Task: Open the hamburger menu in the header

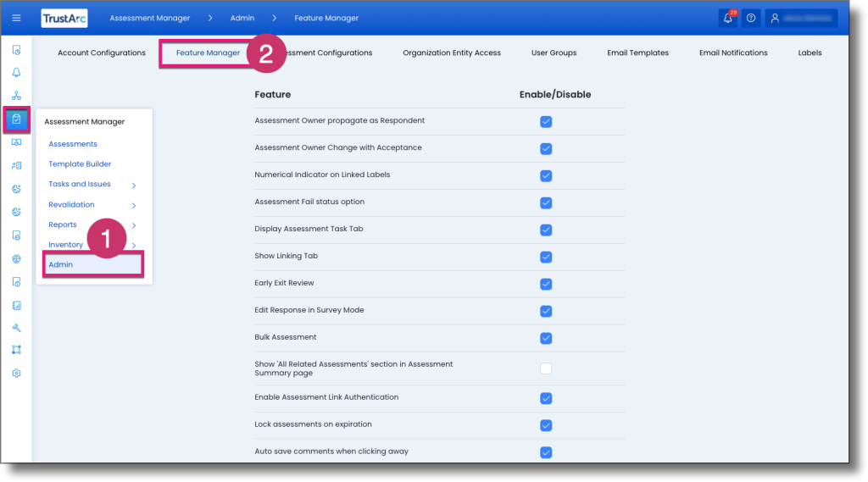Action: 17,19
